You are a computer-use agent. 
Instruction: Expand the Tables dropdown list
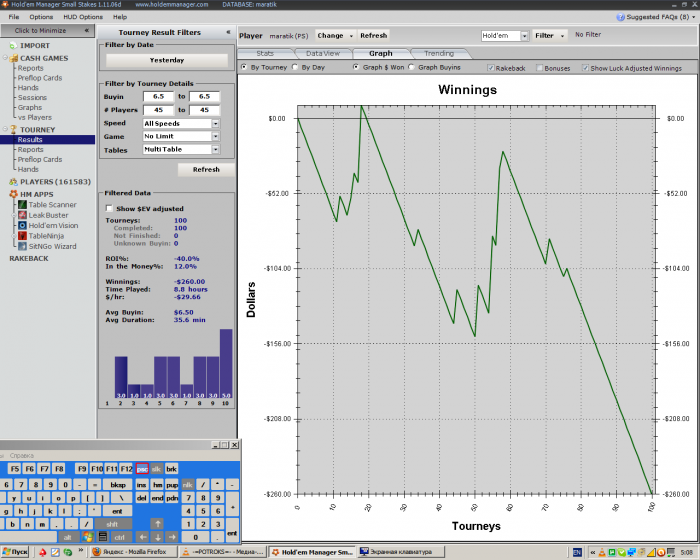click(216, 149)
